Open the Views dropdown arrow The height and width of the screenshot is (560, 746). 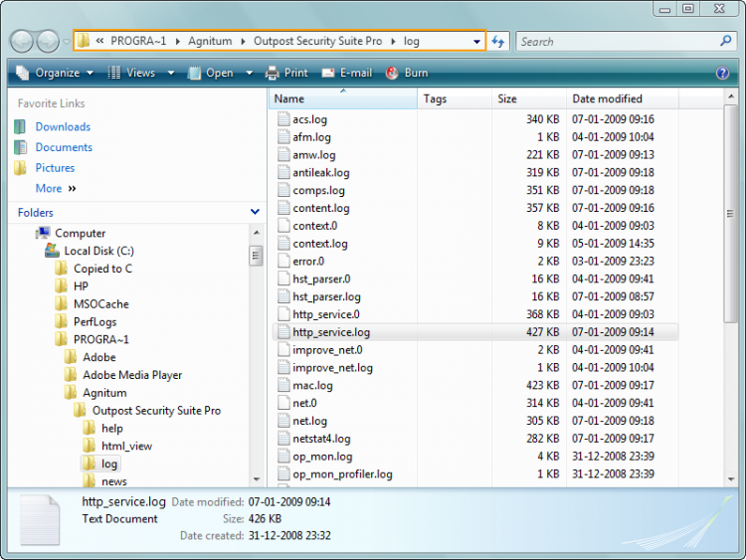point(171,73)
